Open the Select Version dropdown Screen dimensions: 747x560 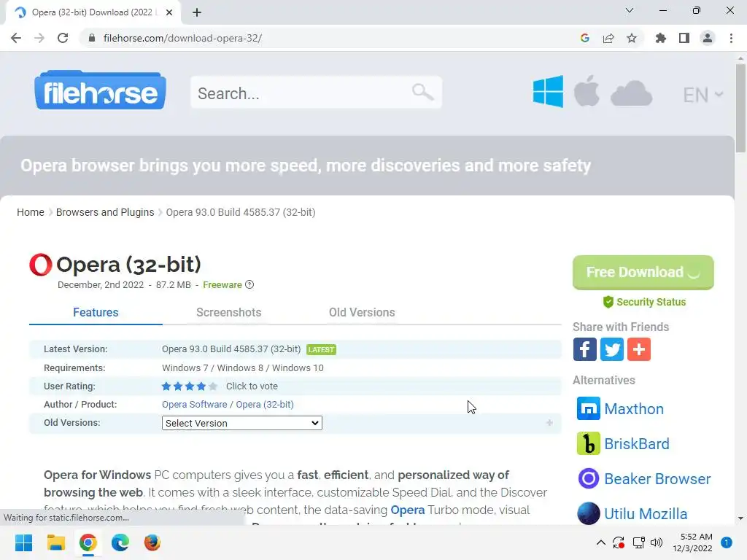[x=242, y=423]
